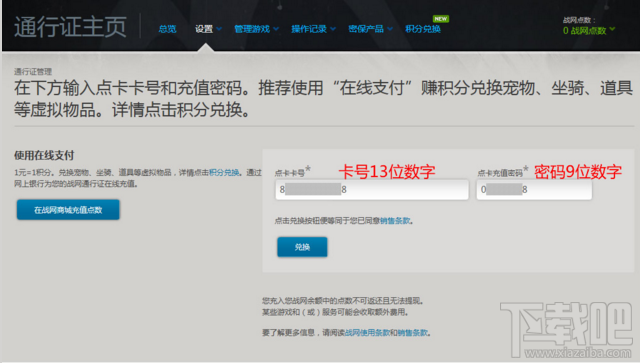
Task: Click the 点卡充值密码 field label
Action: [500, 173]
